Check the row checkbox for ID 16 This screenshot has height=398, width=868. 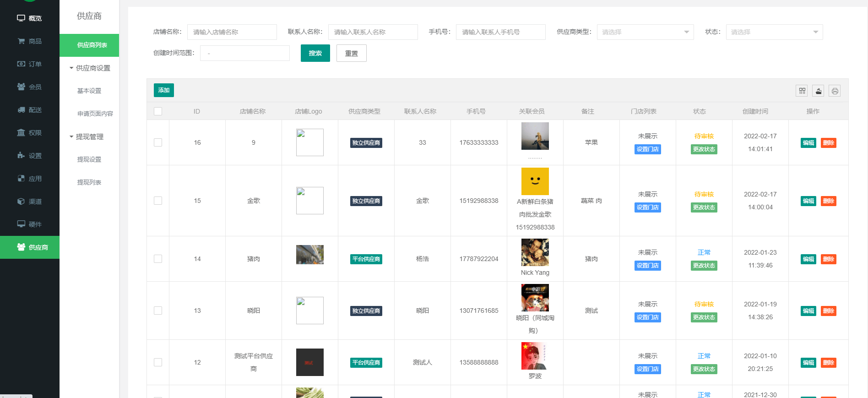tap(158, 142)
